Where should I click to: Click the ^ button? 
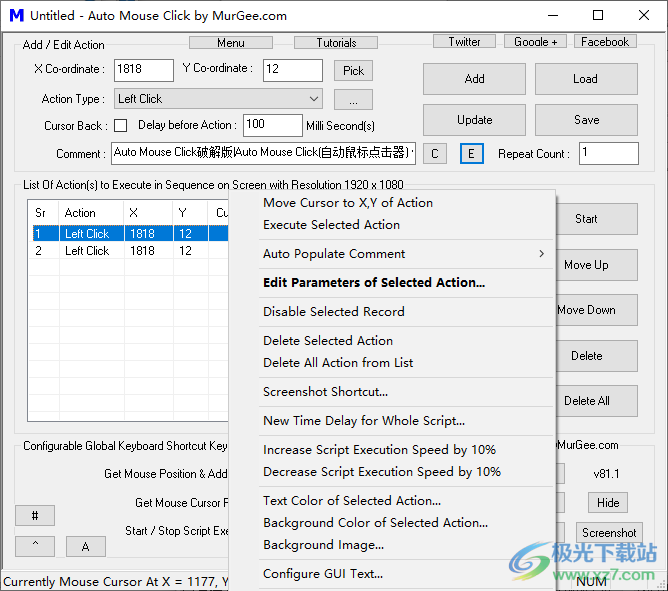tap(35, 546)
